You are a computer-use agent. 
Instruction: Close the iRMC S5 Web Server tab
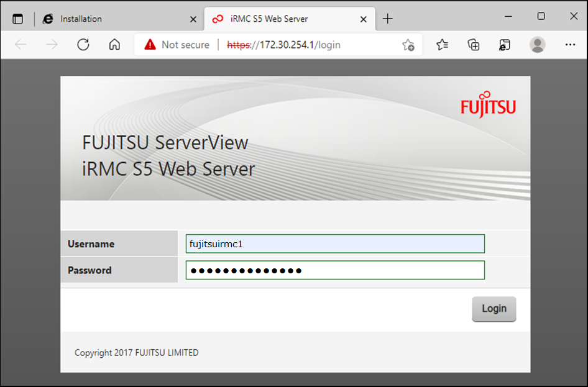pos(364,19)
